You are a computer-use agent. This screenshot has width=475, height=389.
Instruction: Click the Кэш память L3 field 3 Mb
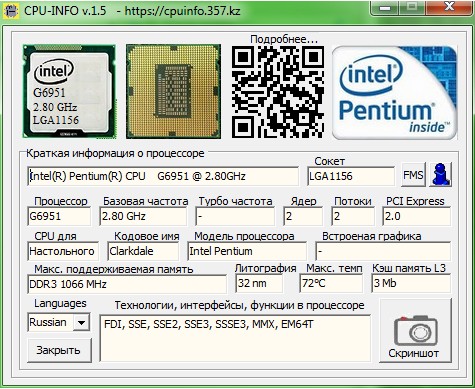pos(411,283)
